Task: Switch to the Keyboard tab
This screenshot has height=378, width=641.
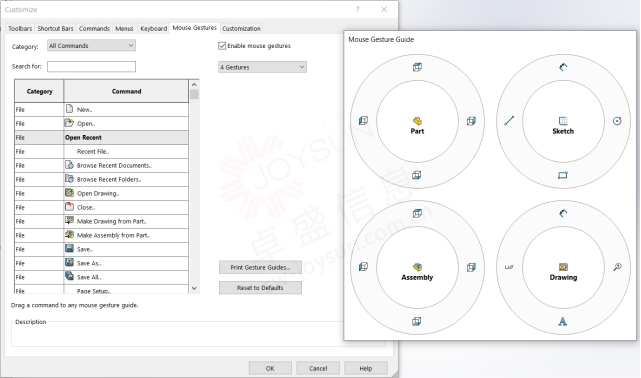Action: tap(153, 29)
